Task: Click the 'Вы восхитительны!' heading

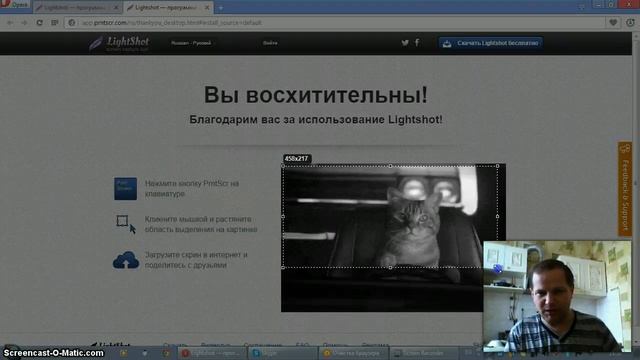Action: coord(316,95)
